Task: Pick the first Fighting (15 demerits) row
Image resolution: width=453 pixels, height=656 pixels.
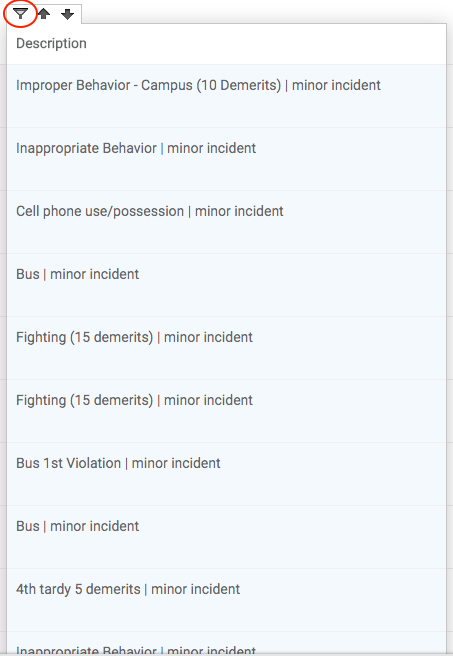Action: click(226, 348)
